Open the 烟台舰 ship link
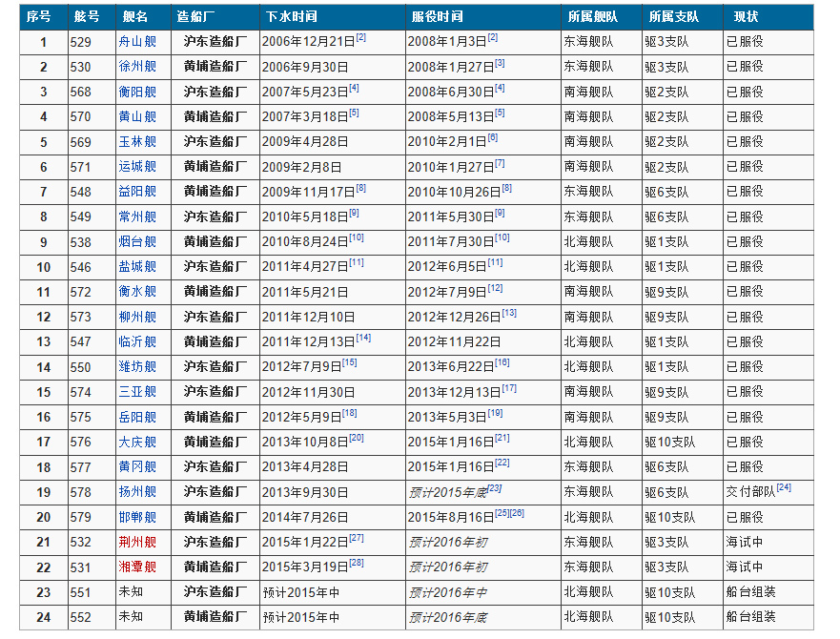This screenshot has height=639, width=840. click(x=137, y=241)
